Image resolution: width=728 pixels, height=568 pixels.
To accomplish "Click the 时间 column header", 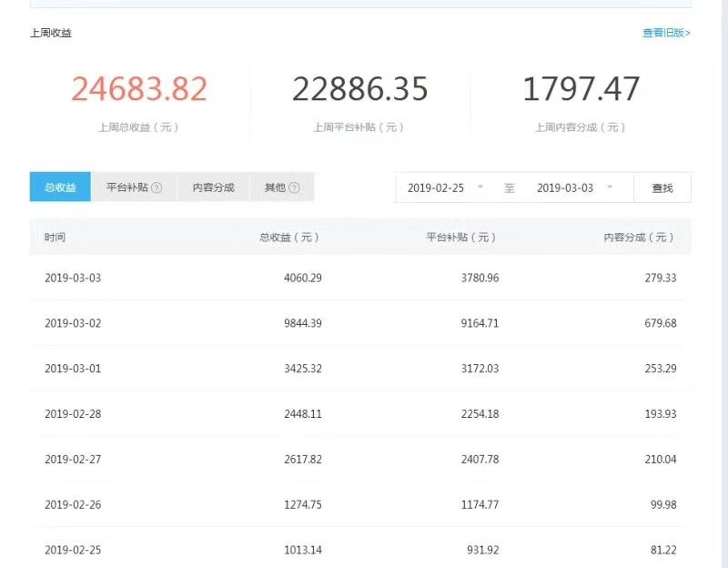I will coord(55,238).
